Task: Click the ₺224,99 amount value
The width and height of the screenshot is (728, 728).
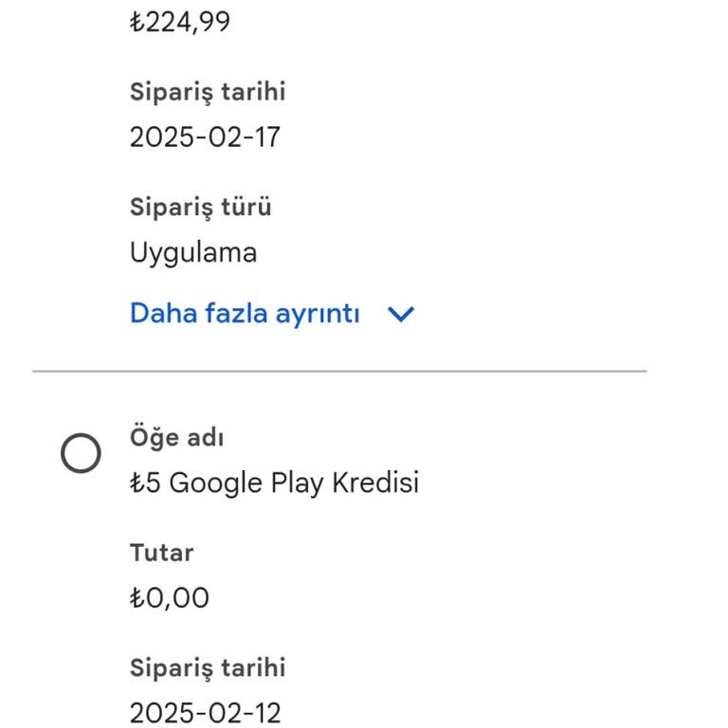Action: coord(179,21)
